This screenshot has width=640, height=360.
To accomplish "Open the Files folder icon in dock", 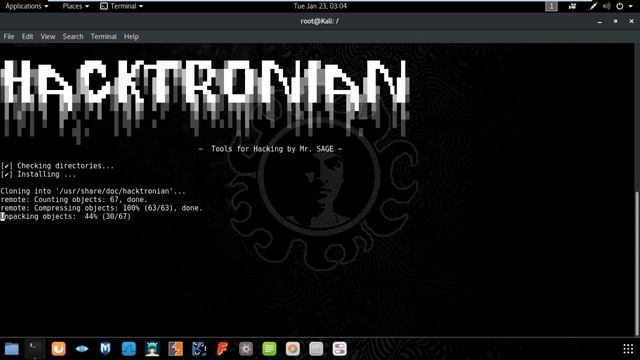I will pyautogui.click(x=11, y=349).
